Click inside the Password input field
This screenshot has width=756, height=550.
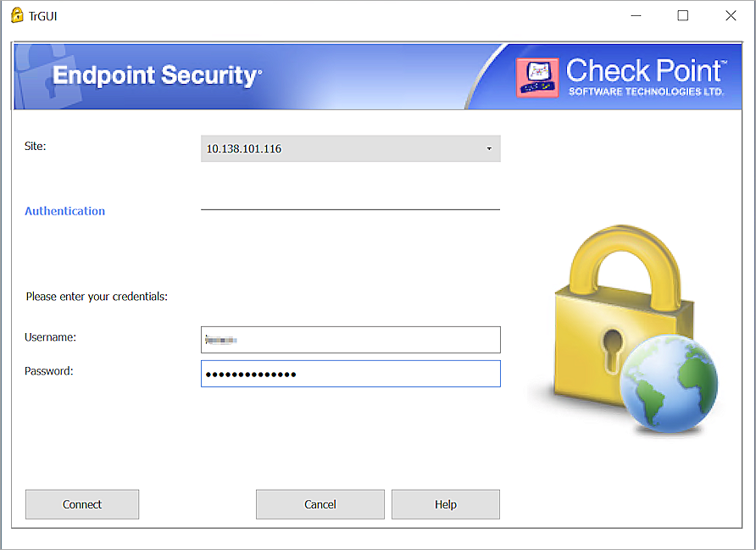pyautogui.click(x=350, y=374)
